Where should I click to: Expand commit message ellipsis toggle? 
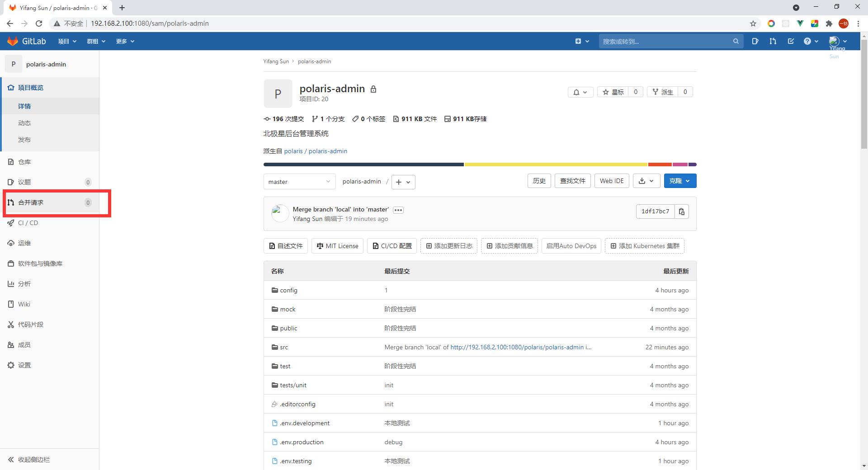tap(398, 210)
